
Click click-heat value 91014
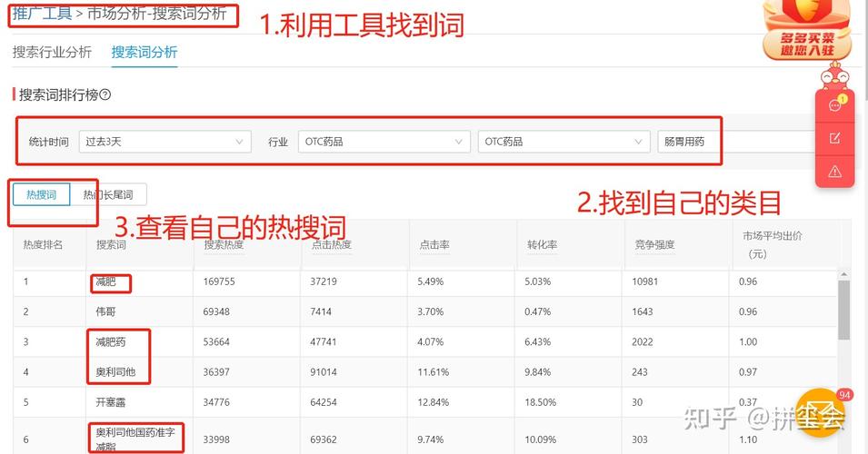tap(324, 372)
